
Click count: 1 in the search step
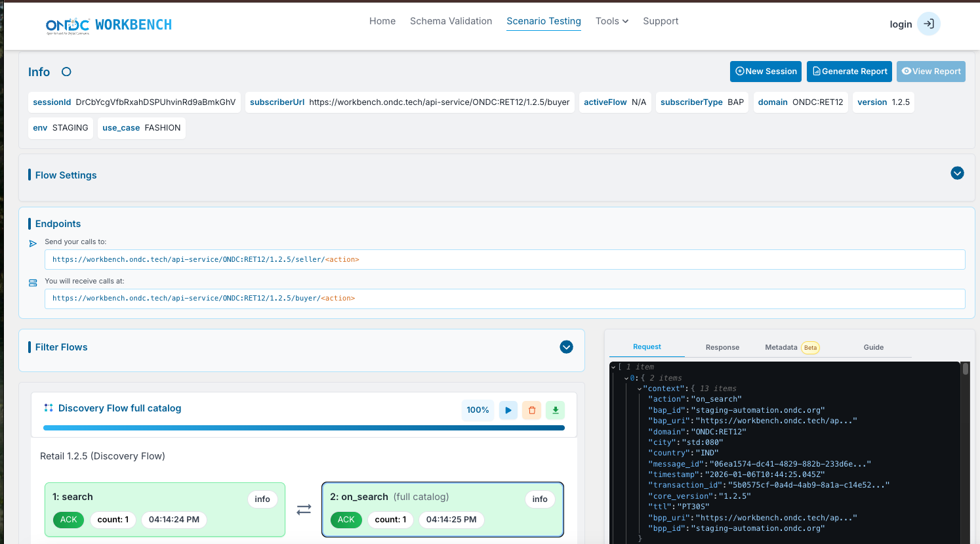pos(113,520)
